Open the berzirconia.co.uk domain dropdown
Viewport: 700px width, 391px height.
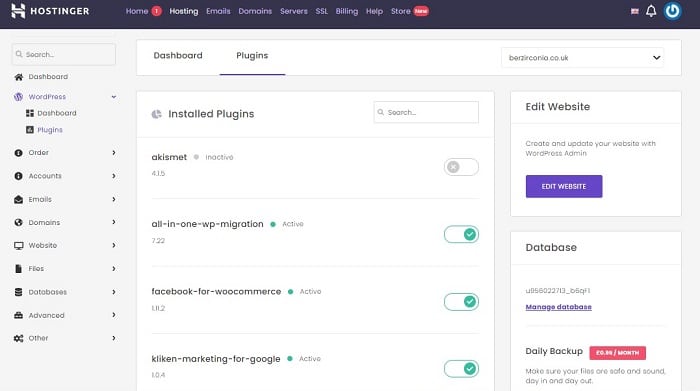click(582, 58)
